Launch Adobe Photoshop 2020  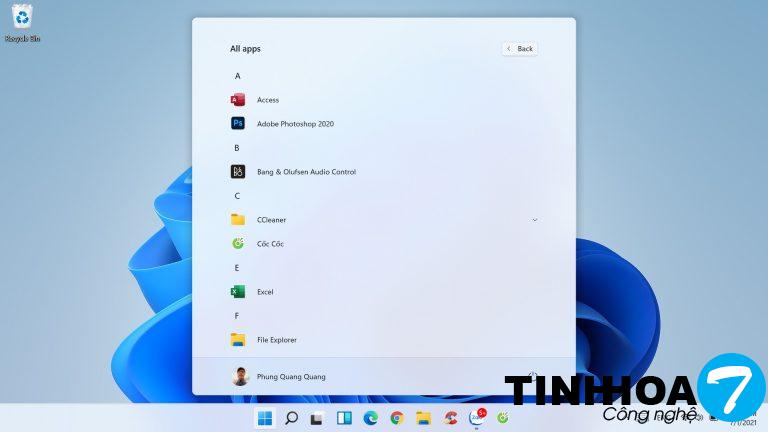pyautogui.click(x=295, y=124)
